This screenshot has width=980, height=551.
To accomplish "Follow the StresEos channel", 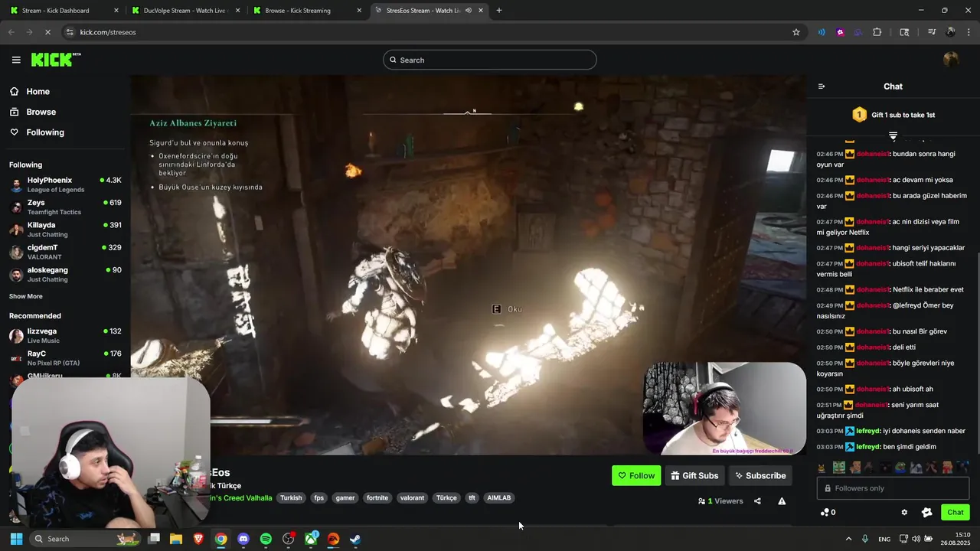I will (x=636, y=475).
